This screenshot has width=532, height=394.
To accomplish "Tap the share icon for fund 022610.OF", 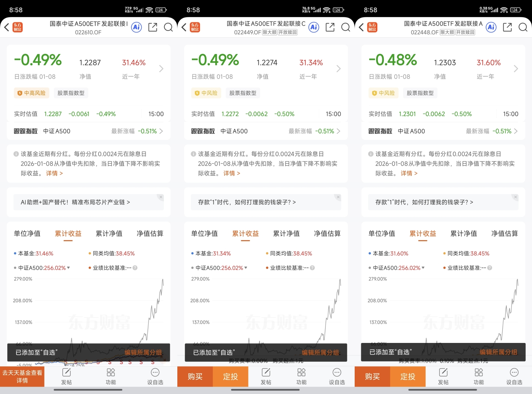I will [x=153, y=27].
